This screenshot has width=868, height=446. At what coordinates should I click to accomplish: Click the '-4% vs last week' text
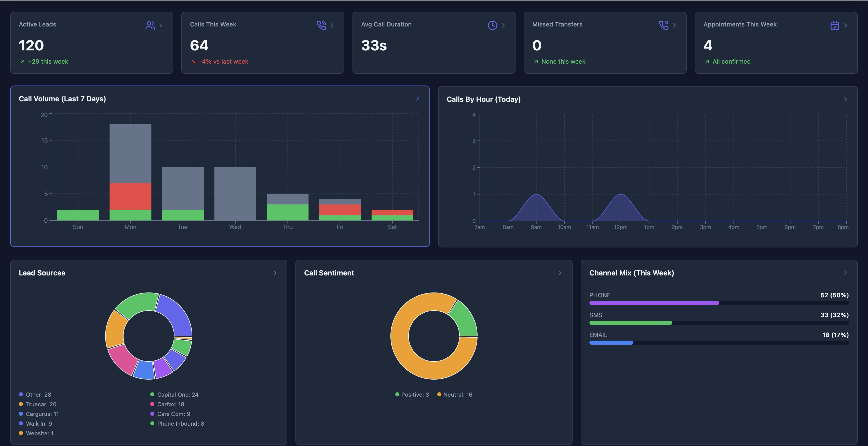(x=224, y=62)
